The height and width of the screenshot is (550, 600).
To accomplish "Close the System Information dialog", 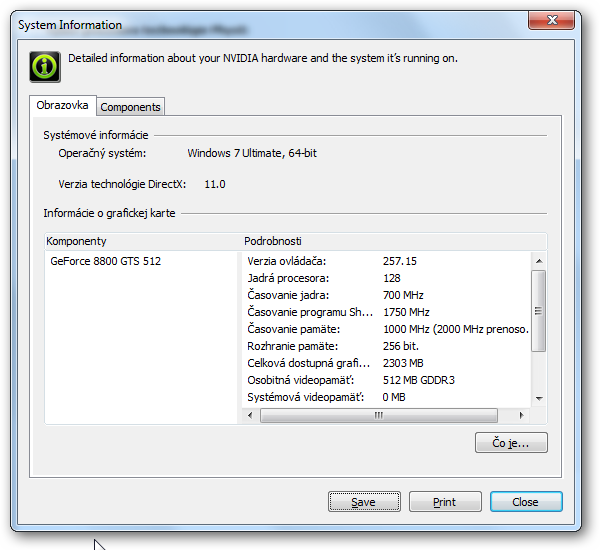I will point(526,501).
